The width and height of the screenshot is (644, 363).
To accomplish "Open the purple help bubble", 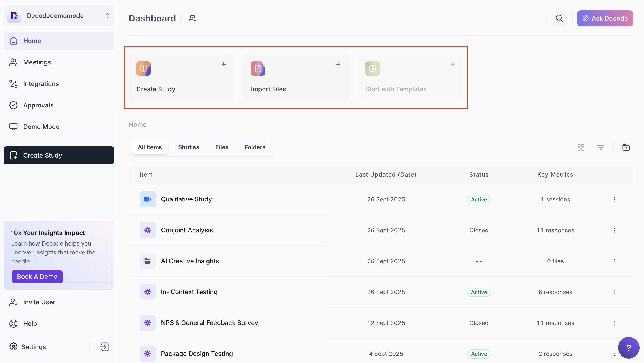I will click(x=628, y=348).
